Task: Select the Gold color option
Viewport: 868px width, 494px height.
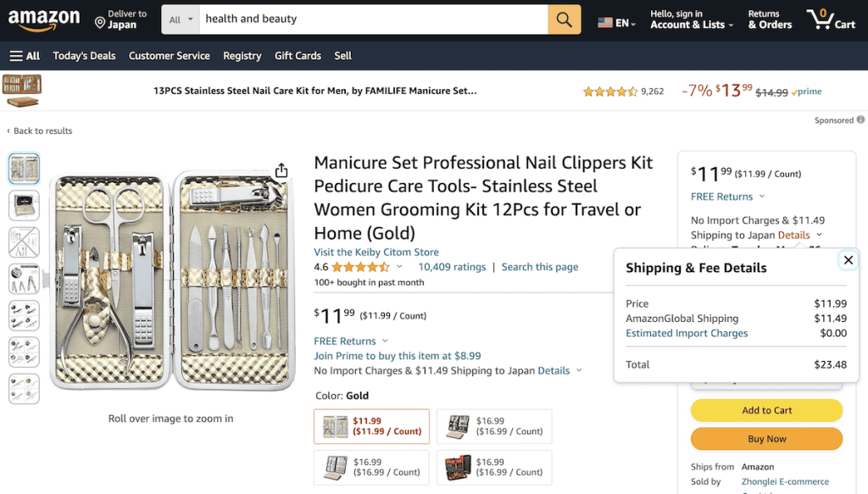Action: click(371, 426)
